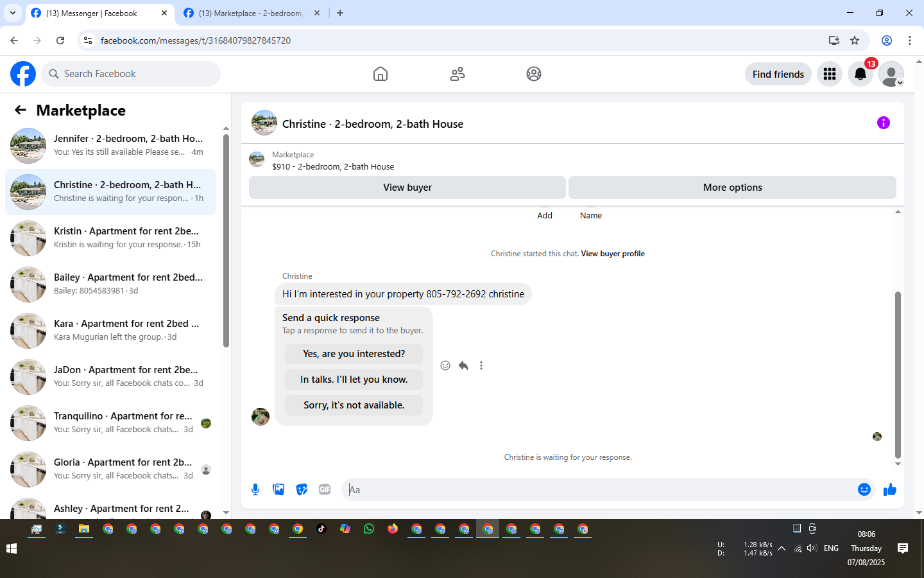The height and width of the screenshot is (578, 924).
Task: Open the notifications bell icon
Action: pos(860,74)
